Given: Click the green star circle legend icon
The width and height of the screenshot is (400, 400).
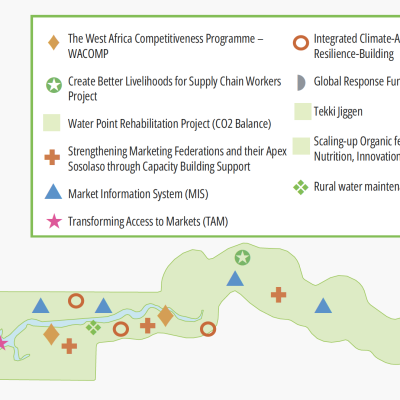Looking at the screenshot, I should click(54, 85).
